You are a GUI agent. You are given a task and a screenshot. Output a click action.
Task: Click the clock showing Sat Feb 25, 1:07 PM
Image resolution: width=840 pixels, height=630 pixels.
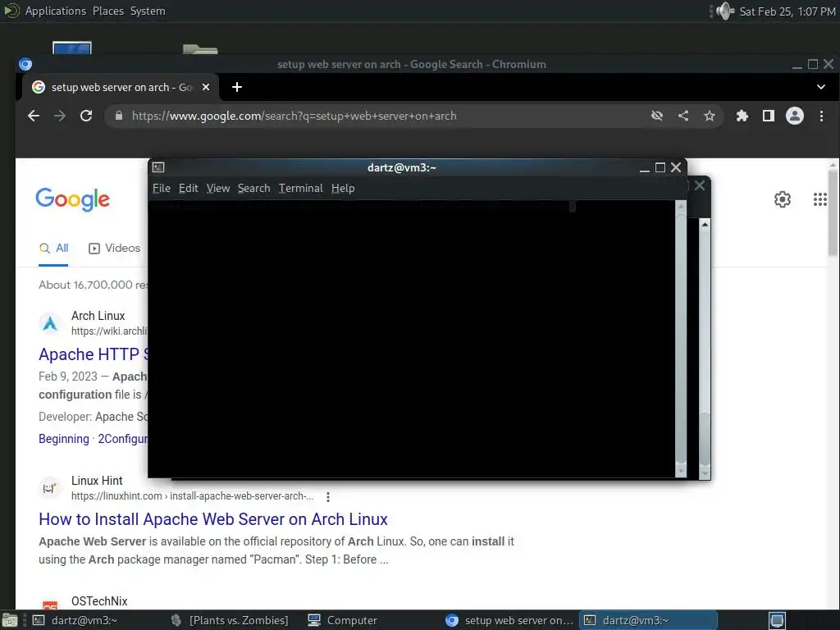click(787, 11)
